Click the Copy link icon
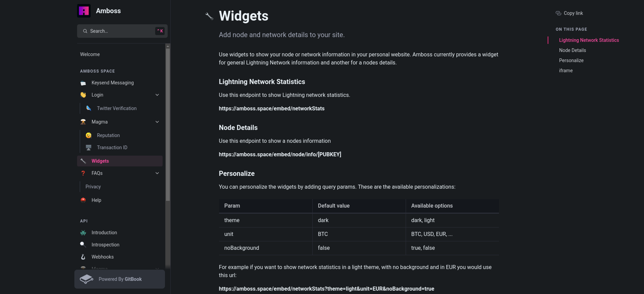Image resolution: width=644 pixels, height=294 pixels. point(558,13)
